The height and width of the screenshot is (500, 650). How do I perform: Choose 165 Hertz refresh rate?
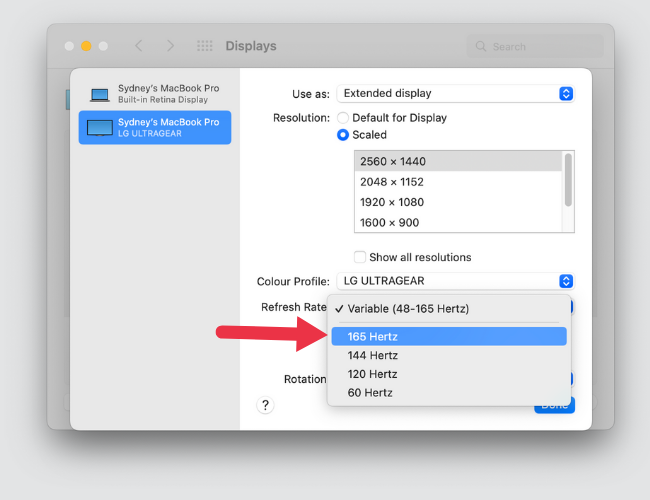pos(449,336)
